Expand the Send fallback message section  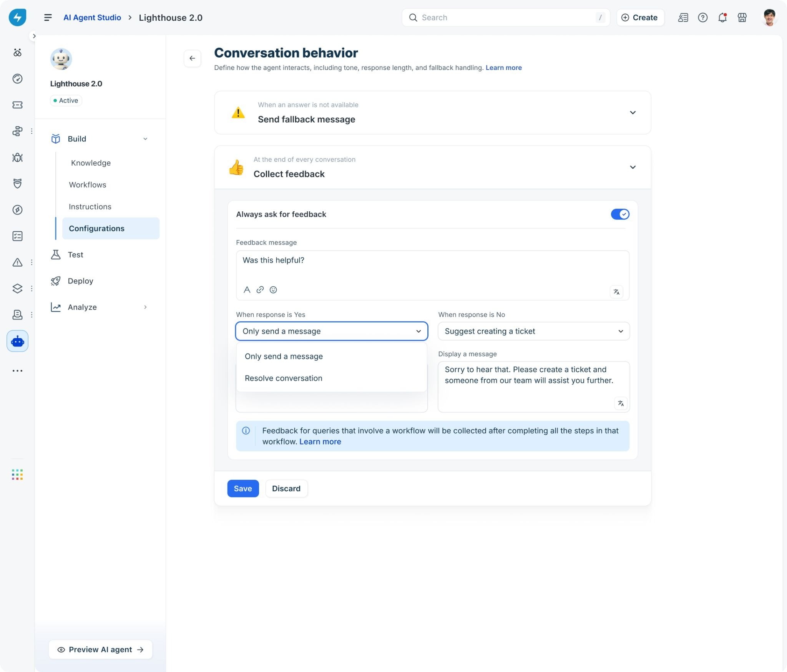tap(633, 113)
